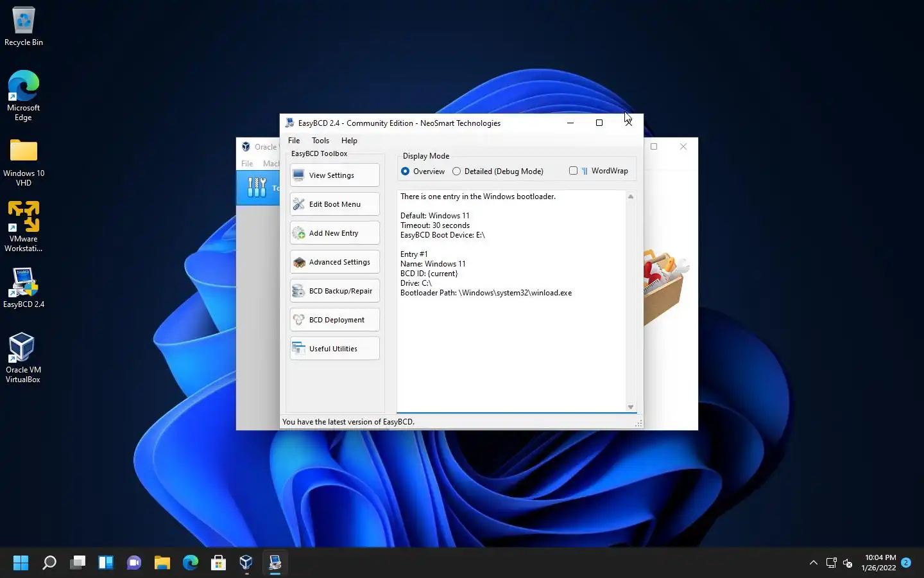Image resolution: width=924 pixels, height=578 pixels.
Task: Launch Microsoft Edge from the taskbar
Action: (x=191, y=563)
